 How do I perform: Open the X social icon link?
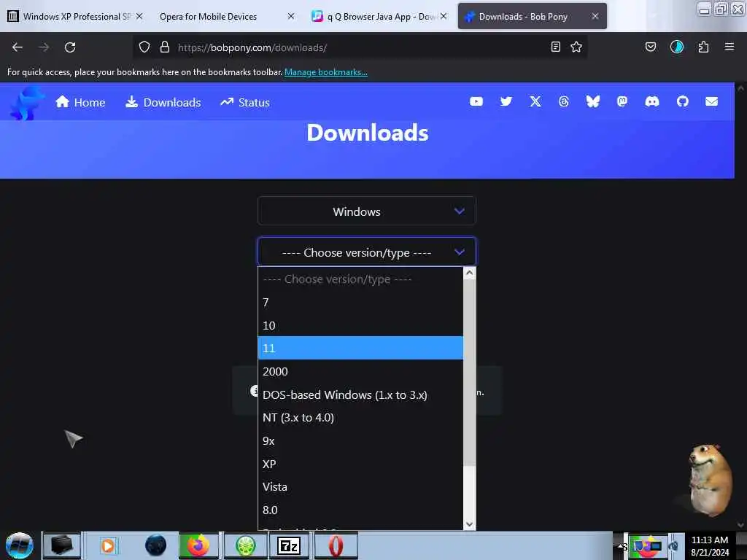pos(535,101)
